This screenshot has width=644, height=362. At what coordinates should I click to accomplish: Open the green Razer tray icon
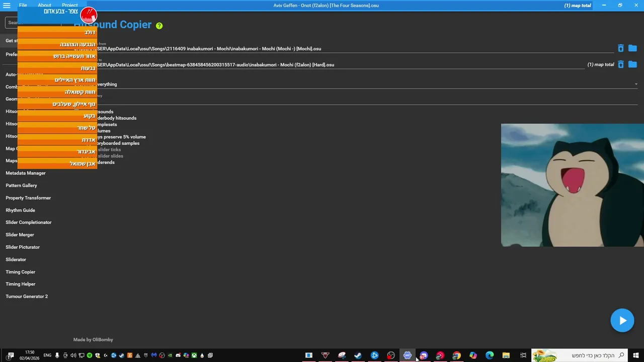pyautogui.click(x=90, y=355)
